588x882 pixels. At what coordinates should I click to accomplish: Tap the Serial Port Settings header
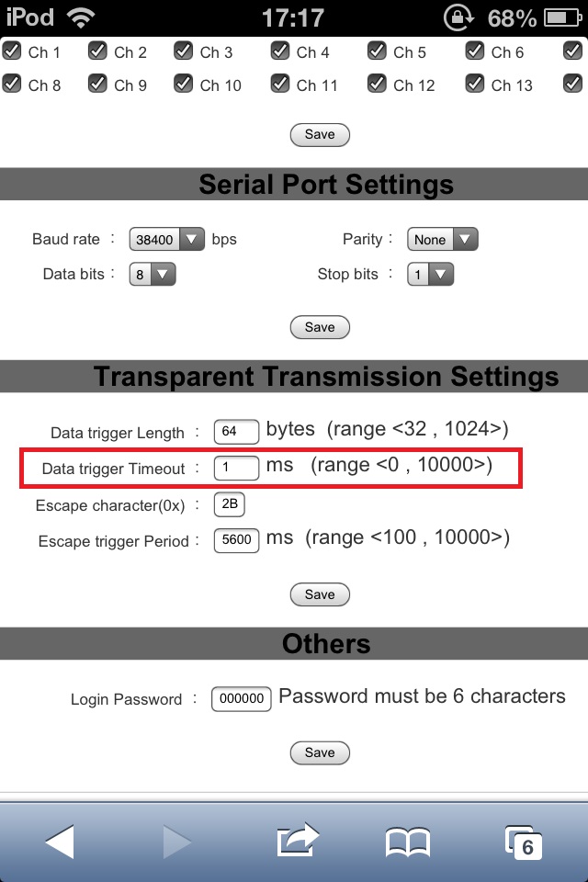pyautogui.click(x=326, y=185)
